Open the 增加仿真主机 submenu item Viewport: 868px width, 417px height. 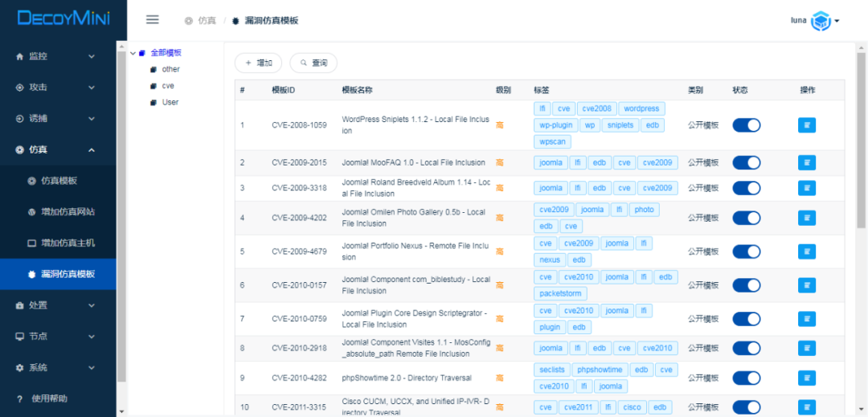click(58, 243)
